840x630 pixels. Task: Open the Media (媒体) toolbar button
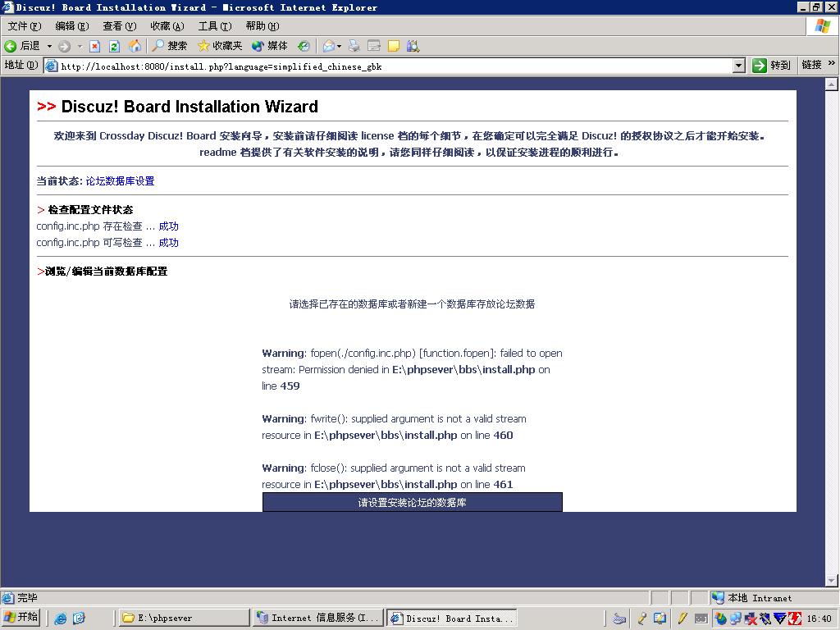pyautogui.click(x=269, y=46)
